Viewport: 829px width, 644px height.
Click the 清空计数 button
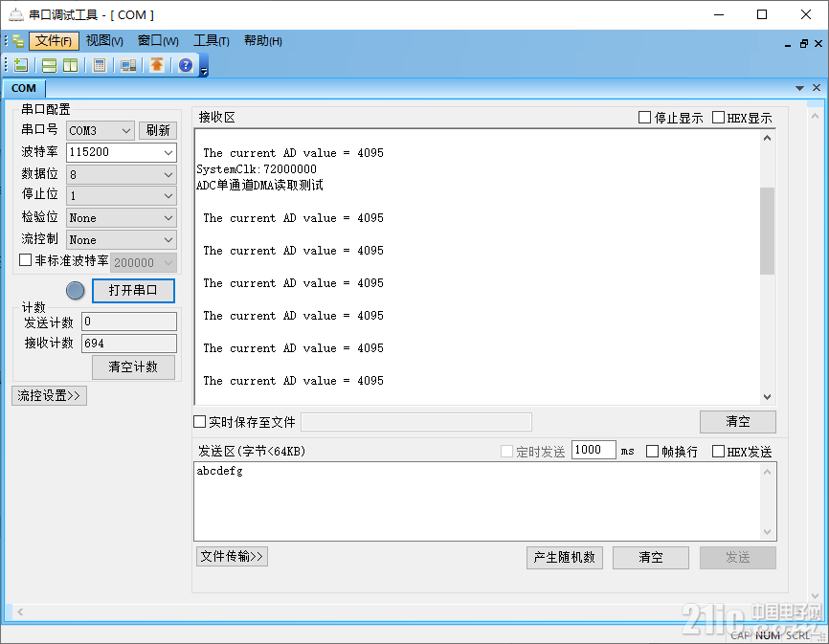(x=133, y=367)
